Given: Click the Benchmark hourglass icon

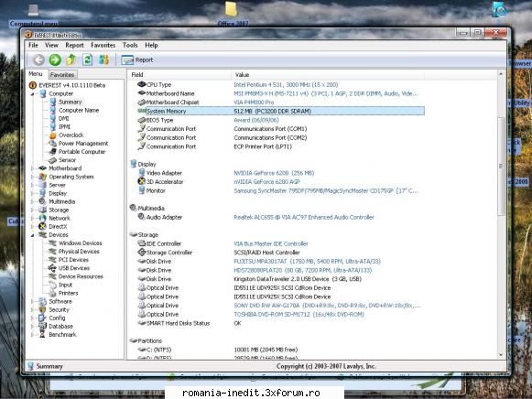Looking at the screenshot, I should [x=42, y=335].
